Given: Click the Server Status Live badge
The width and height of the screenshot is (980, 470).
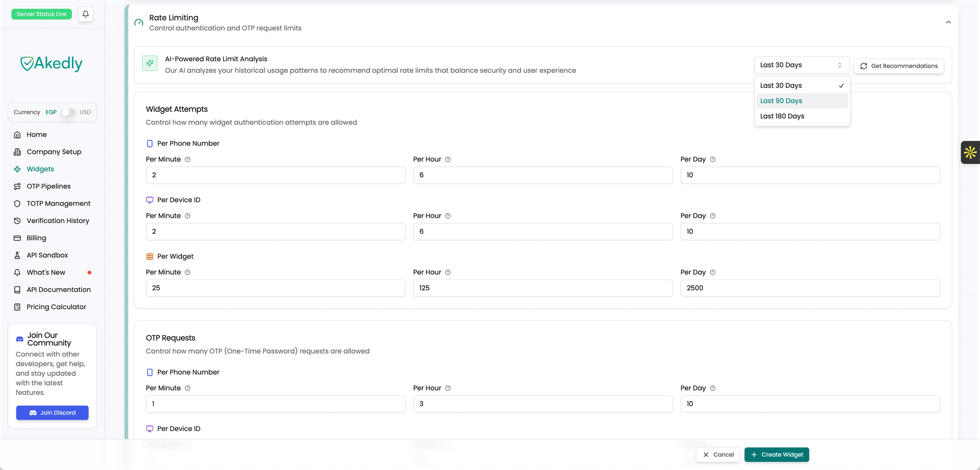Looking at the screenshot, I should pyautogui.click(x=42, y=14).
